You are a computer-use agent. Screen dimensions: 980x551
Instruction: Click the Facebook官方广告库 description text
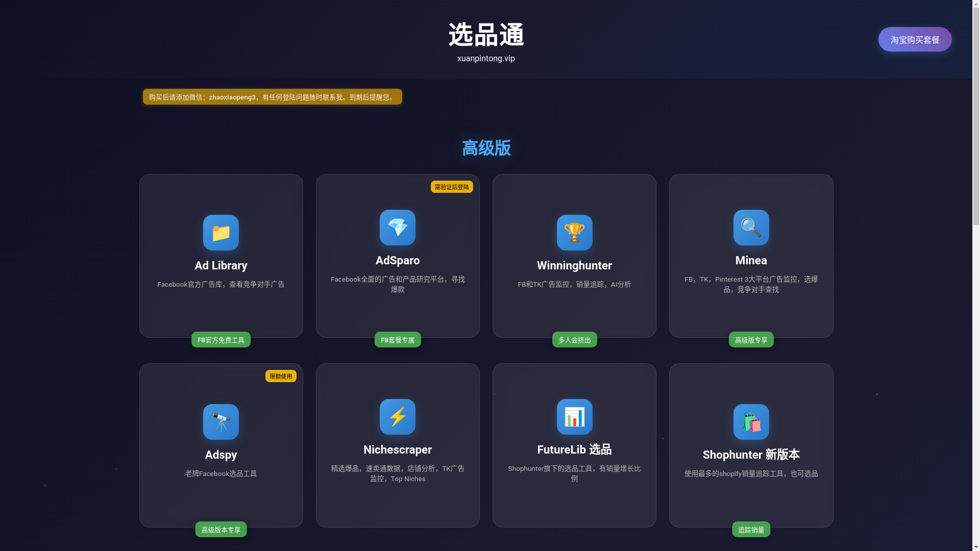click(x=221, y=284)
